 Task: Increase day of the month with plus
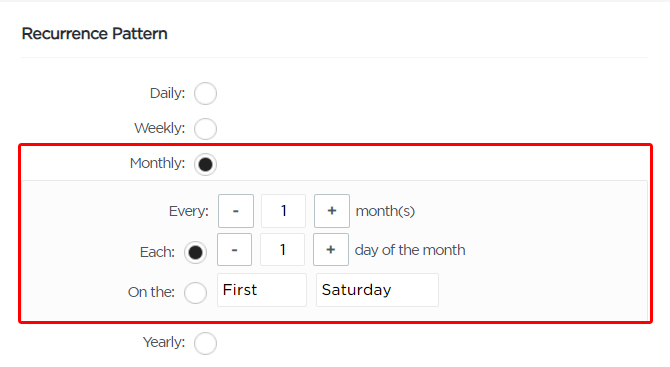[331, 250]
